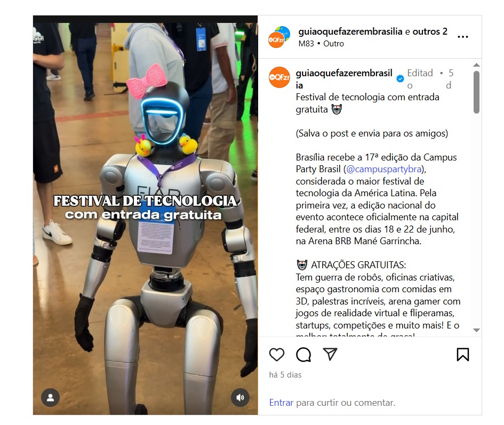Click the OQFzr avatar beside the caption
504x425 pixels.
[279, 77]
